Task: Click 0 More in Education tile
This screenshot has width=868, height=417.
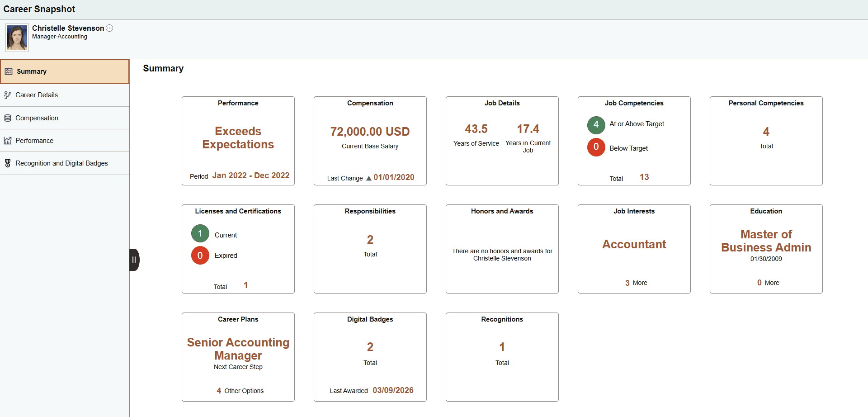Action: pos(768,283)
